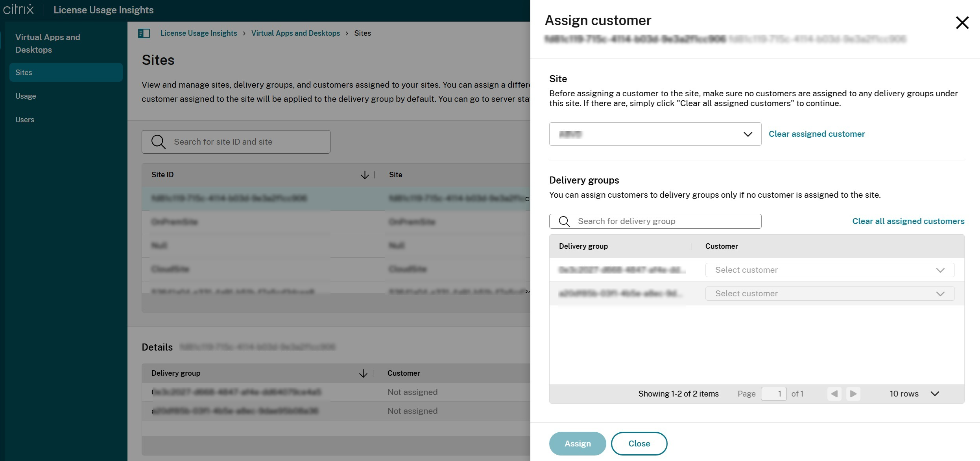Sort the Site ID column with the arrow
The width and height of the screenshot is (980, 461).
[x=364, y=175]
